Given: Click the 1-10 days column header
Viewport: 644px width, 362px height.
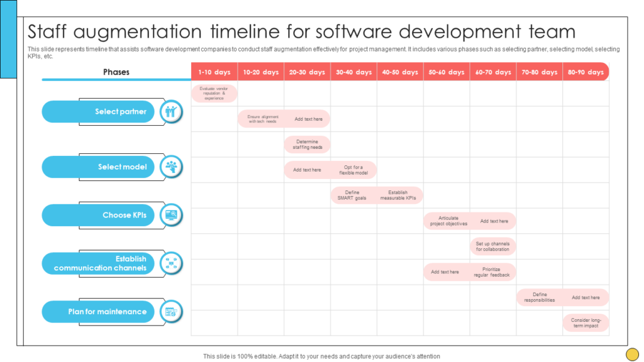Looking at the screenshot, I should pos(214,72).
